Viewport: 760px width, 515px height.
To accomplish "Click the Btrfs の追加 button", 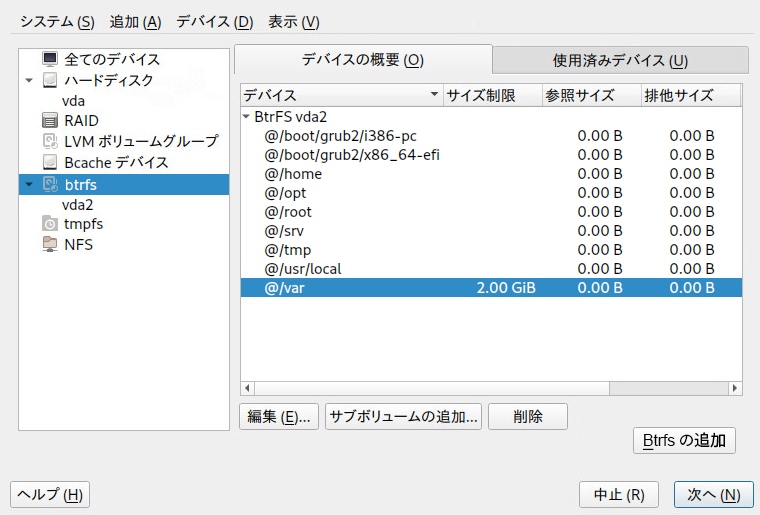I will click(684, 440).
